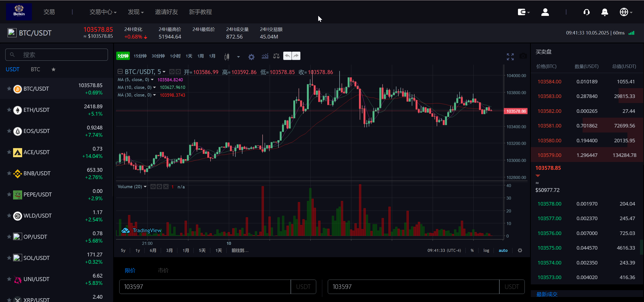Hide the Volume indicator with its eye icon
This screenshot has height=302, width=644.
point(153,187)
